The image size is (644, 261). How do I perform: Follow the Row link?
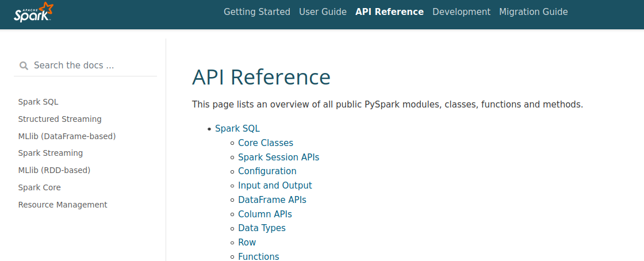[x=247, y=243]
